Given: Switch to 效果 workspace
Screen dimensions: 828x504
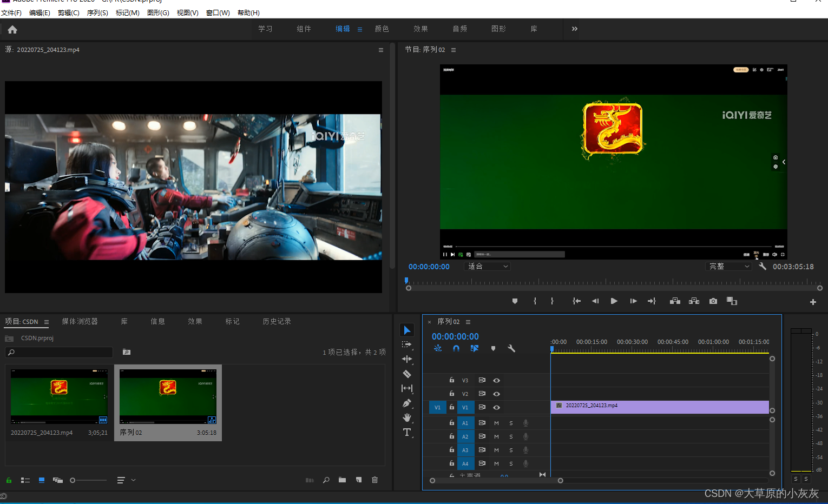Looking at the screenshot, I should pyautogui.click(x=421, y=29).
